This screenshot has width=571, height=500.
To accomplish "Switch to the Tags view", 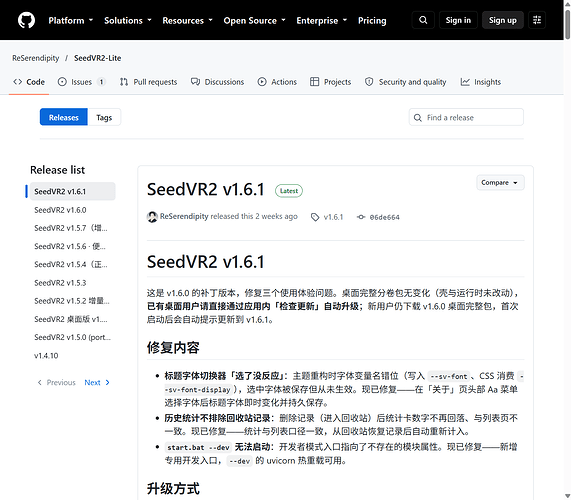I will pyautogui.click(x=104, y=117).
